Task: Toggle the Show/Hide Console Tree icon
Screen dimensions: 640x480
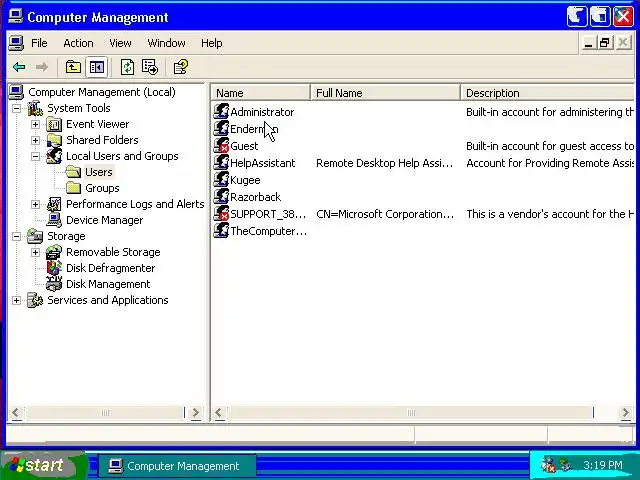Action: [97, 67]
